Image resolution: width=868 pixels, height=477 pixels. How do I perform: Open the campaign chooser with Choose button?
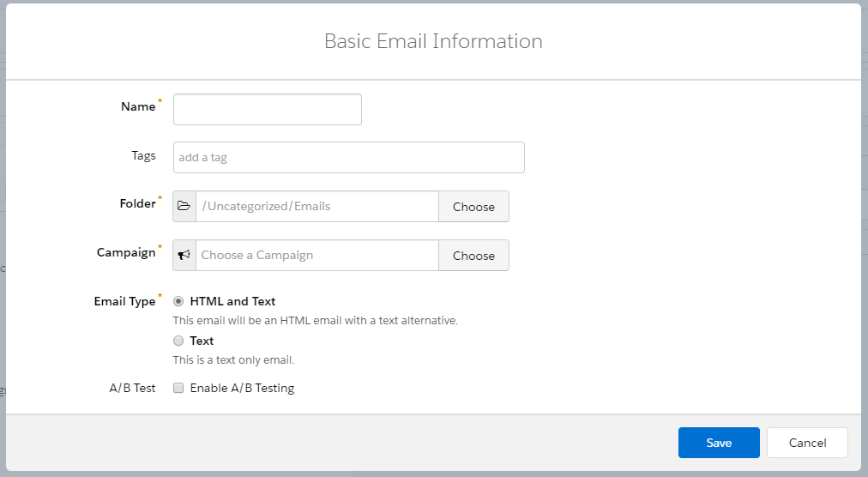(x=473, y=255)
